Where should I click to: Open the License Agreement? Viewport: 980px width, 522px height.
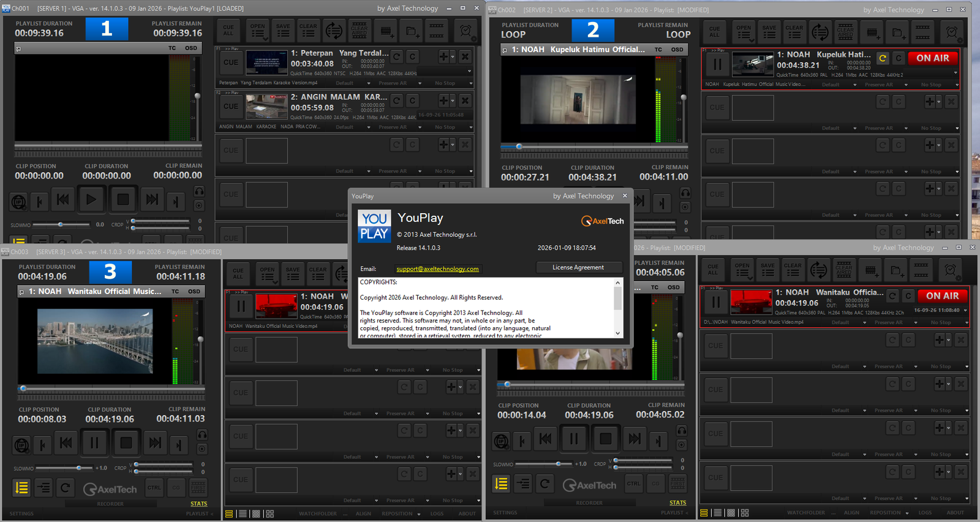pos(578,267)
